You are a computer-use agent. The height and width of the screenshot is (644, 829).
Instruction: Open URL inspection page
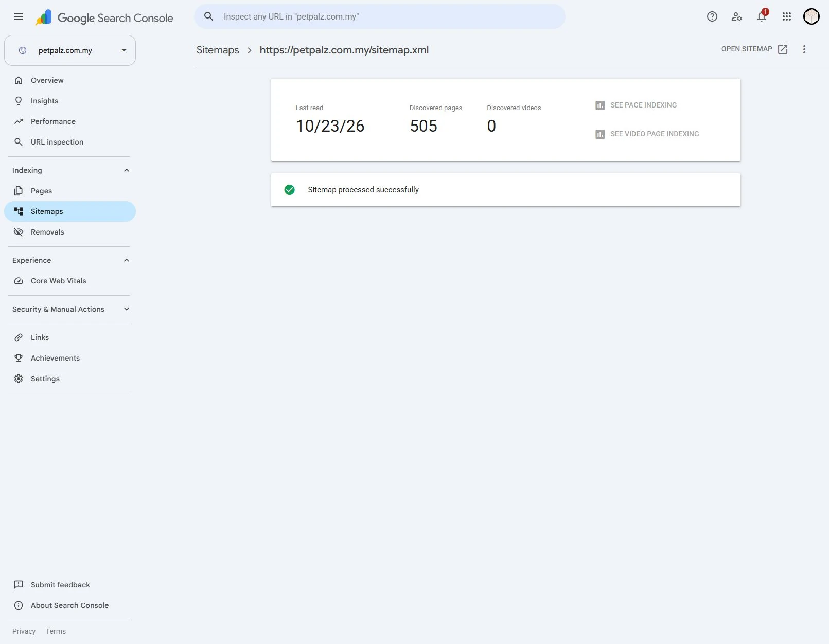coord(70,142)
